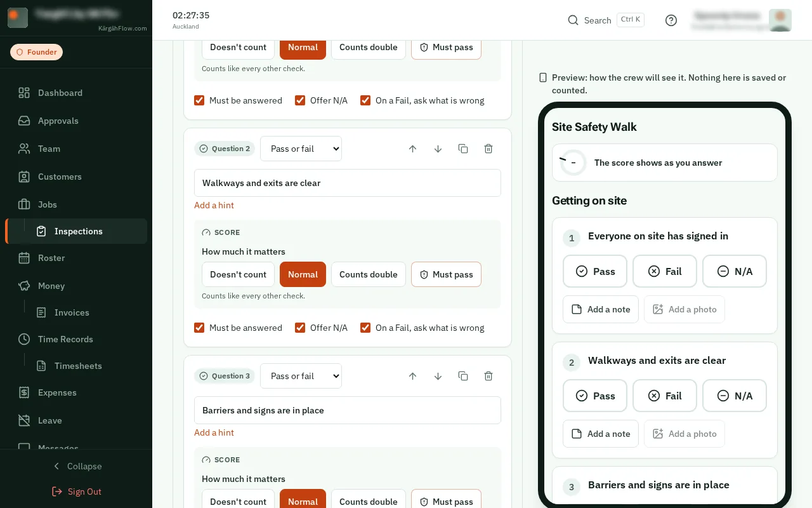The image size is (812, 508).
Task: Uncheck Offer N/A in the top question card
Action: pos(300,100)
